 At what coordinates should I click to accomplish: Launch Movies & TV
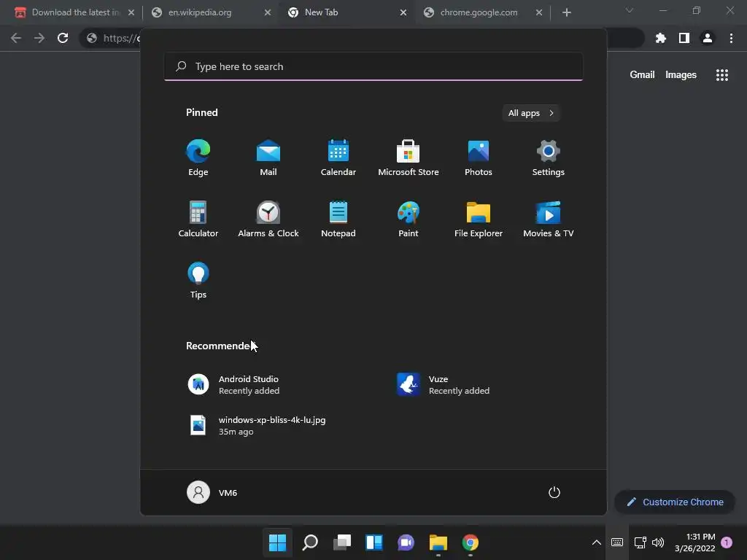(549, 219)
